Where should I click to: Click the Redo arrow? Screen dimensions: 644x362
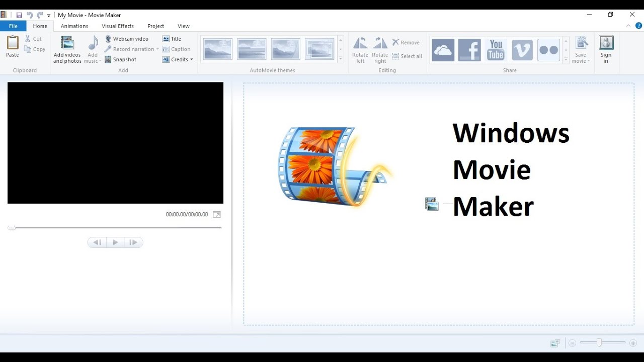click(x=39, y=15)
